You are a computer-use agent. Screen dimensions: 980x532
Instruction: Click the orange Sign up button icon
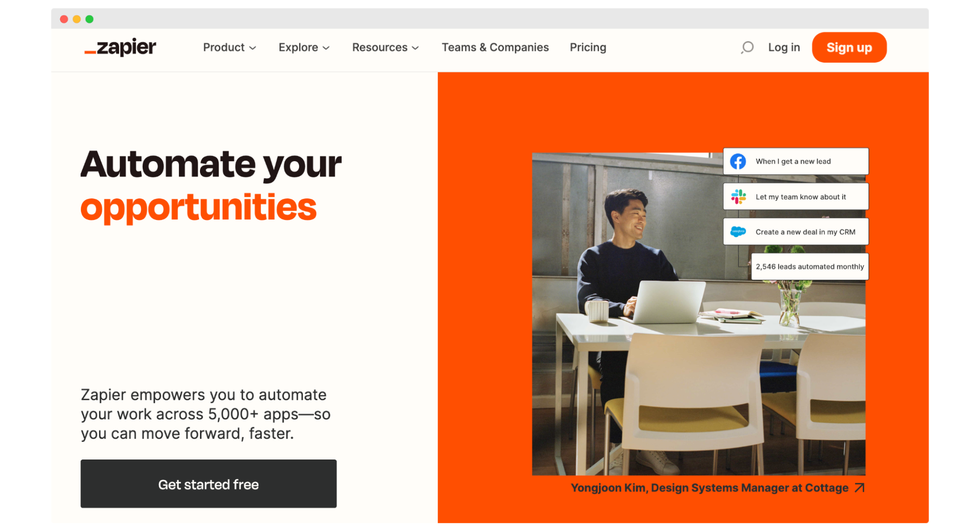coord(850,47)
